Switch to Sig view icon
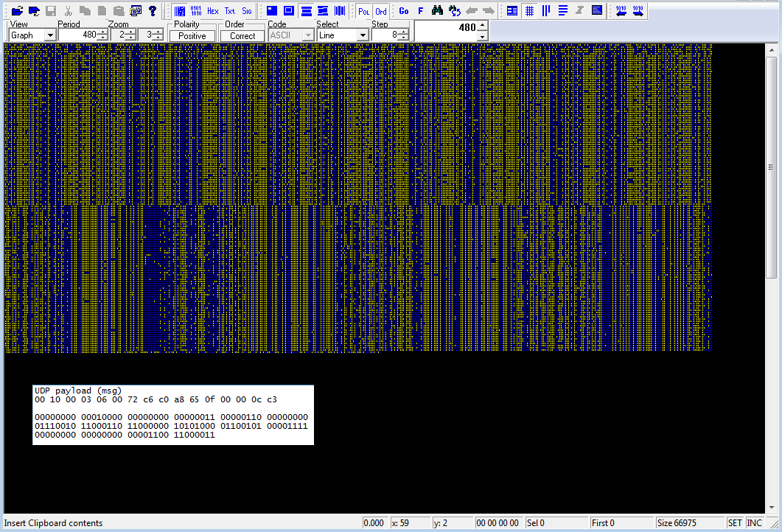 [246, 10]
